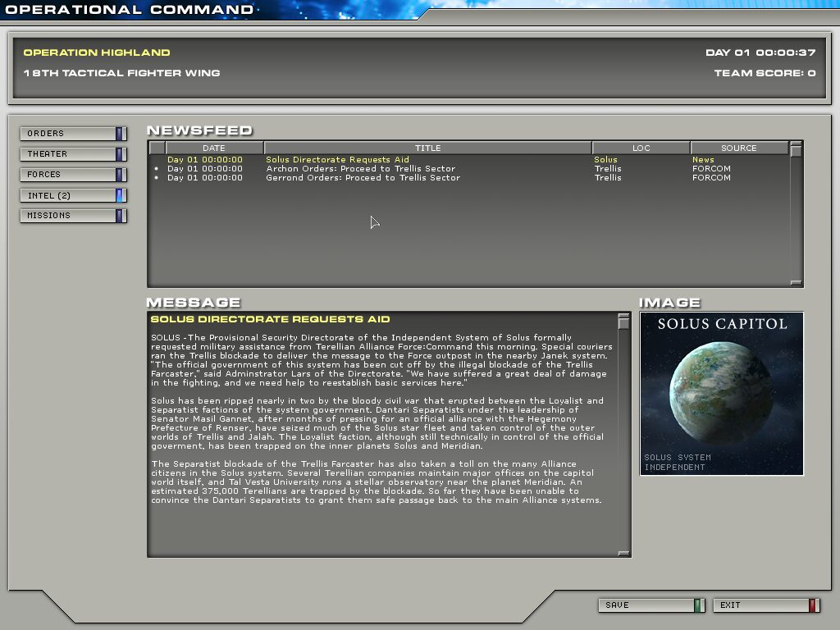Viewport: 840px width, 630px height.
Task: Click unread bullet beside Archon Orders entry
Action: coord(157,169)
